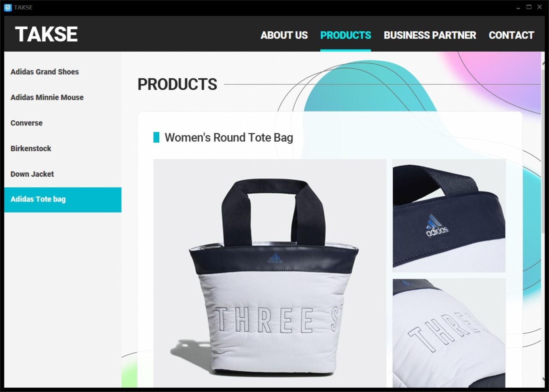Go to BUSINESS PARTNER section

point(430,35)
